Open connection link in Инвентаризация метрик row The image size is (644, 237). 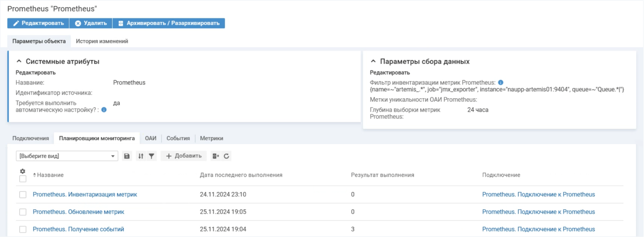pyautogui.click(x=539, y=195)
